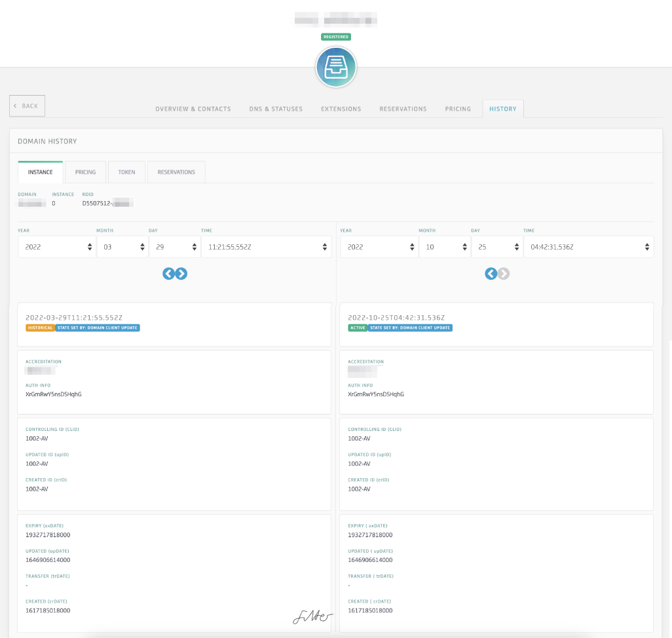Click left Expiry value 1932717818000
The image size is (672, 638).
coord(48,535)
